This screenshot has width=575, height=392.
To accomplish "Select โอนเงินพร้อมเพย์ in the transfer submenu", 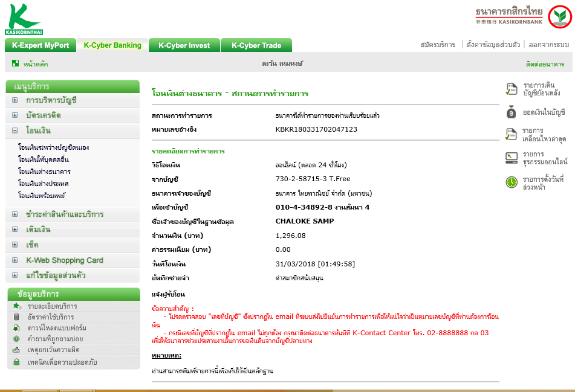I will pyautogui.click(x=42, y=196).
